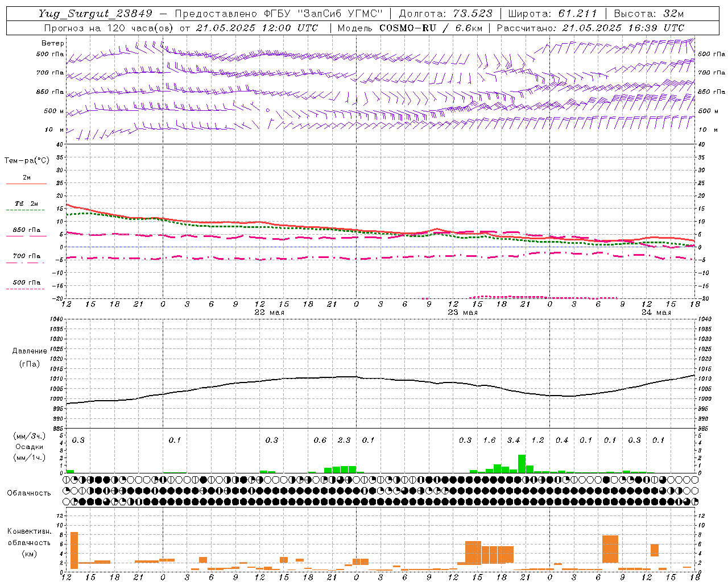This screenshot has width=728, height=582.
Task: Click the 'Td 2м' dew point legend entry
Action: [x=26, y=203]
